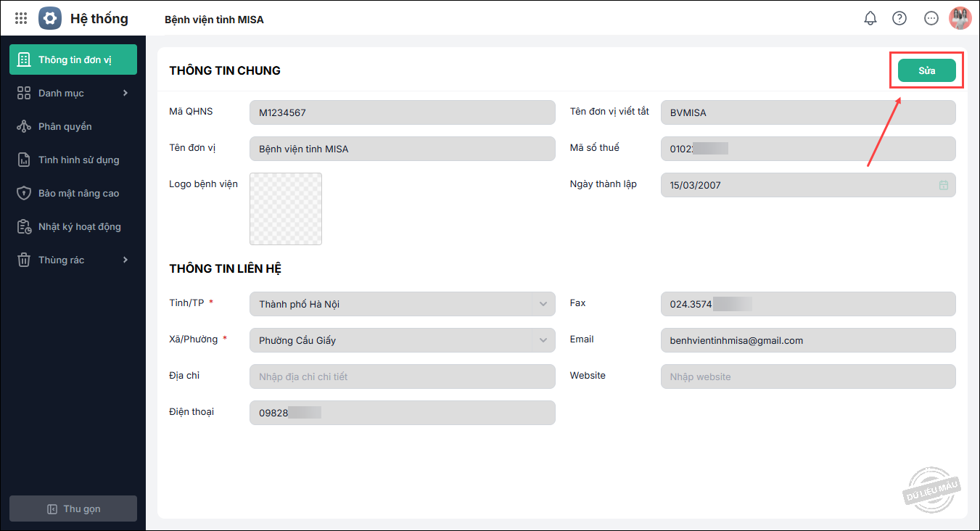Open the app launcher grid icon
Image resolution: width=980 pixels, height=531 pixels.
(21, 19)
